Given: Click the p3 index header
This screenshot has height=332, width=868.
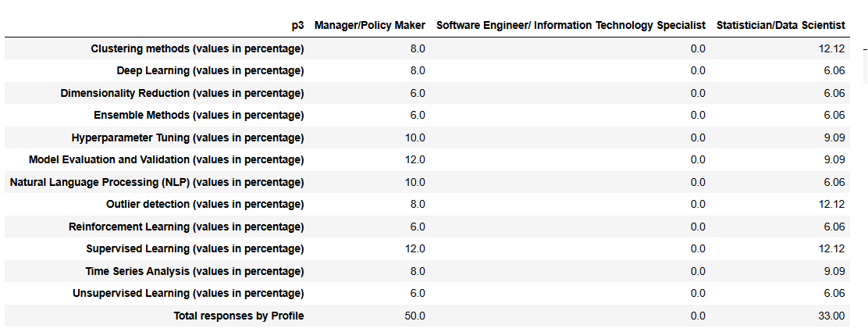Looking at the screenshot, I should coord(297,25).
